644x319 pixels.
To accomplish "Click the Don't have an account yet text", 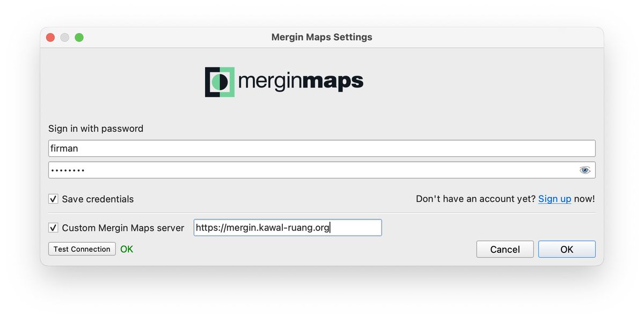I will coord(476,199).
